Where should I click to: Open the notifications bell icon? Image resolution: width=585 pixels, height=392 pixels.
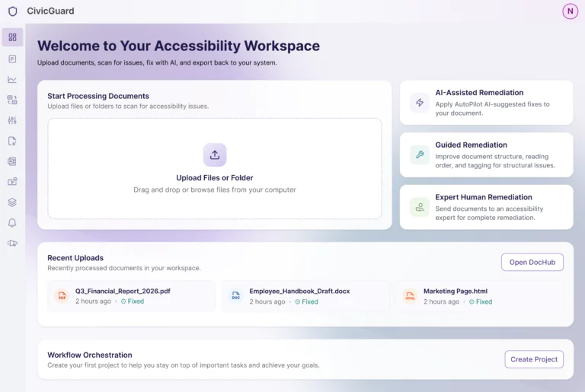click(x=12, y=223)
